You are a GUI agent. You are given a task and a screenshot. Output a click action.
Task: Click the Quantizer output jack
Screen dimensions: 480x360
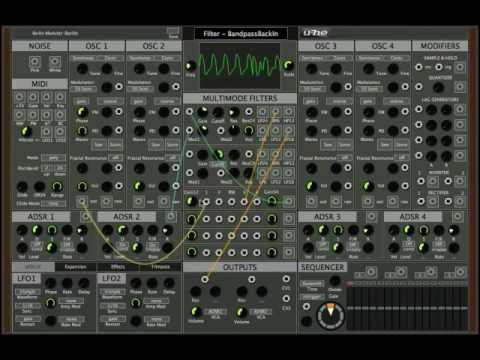[x=460, y=87]
